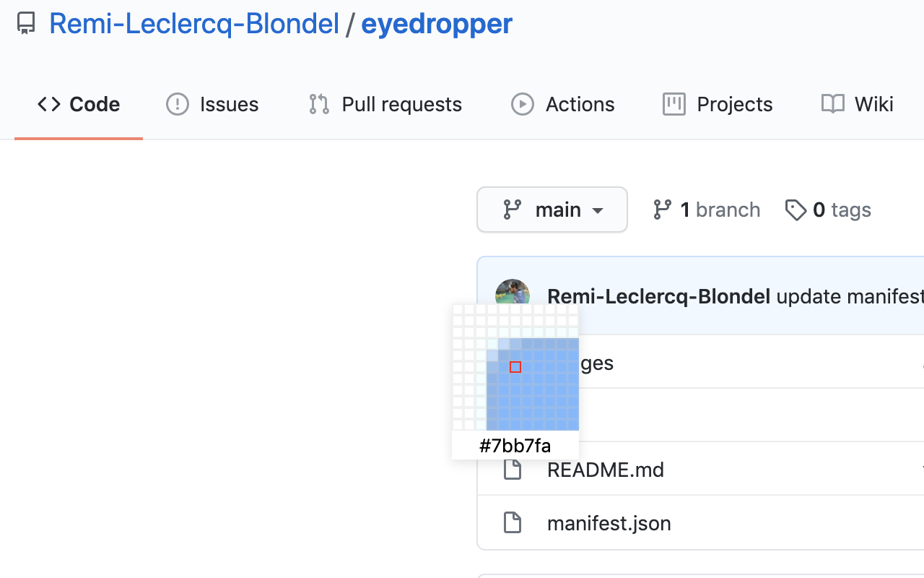Open the Remi-Leclercq-Blondel profile link

pyautogui.click(x=193, y=23)
